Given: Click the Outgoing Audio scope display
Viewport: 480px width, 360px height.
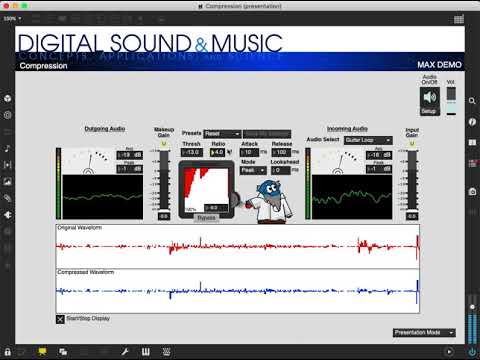Looking at the screenshot, I should coord(103,197).
